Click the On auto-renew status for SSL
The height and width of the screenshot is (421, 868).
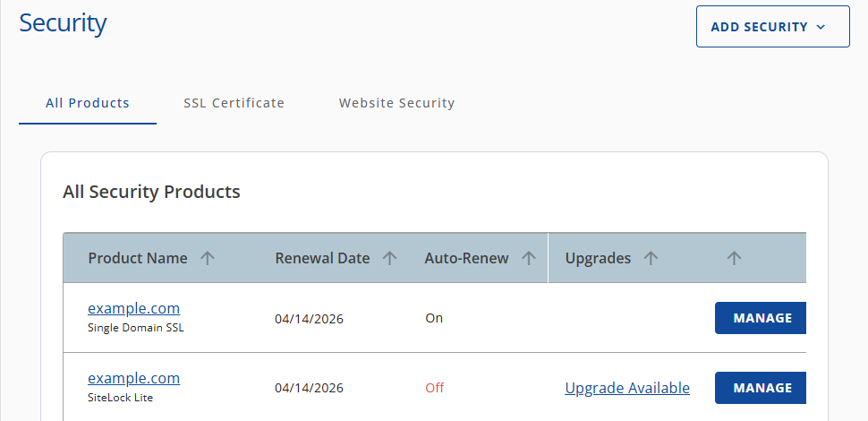point(434,318)
